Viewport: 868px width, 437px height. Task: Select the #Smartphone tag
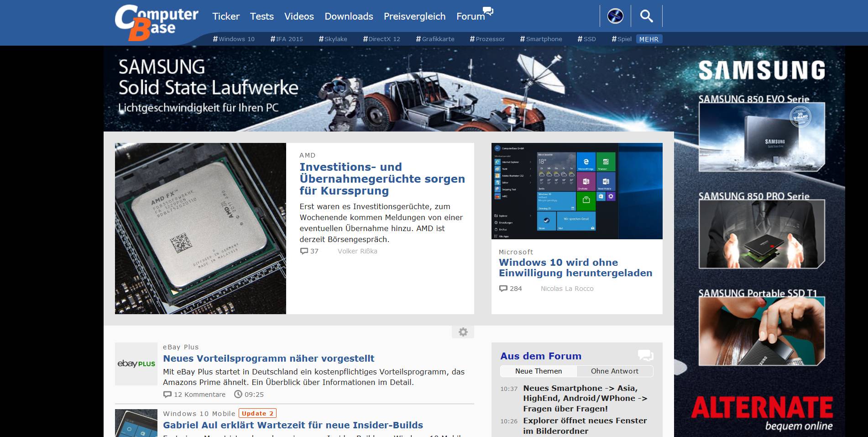click(x=541, y=39)
